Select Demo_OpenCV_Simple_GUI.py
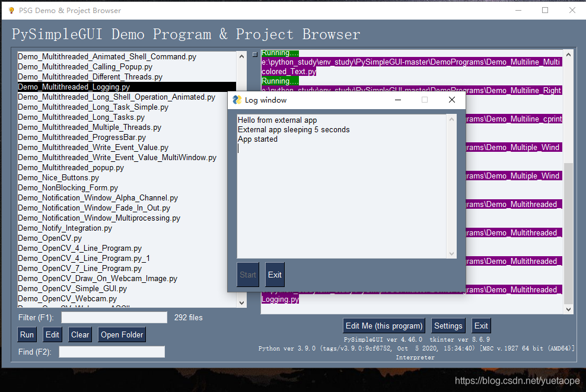Screen dimensions: 586x392 127,289
